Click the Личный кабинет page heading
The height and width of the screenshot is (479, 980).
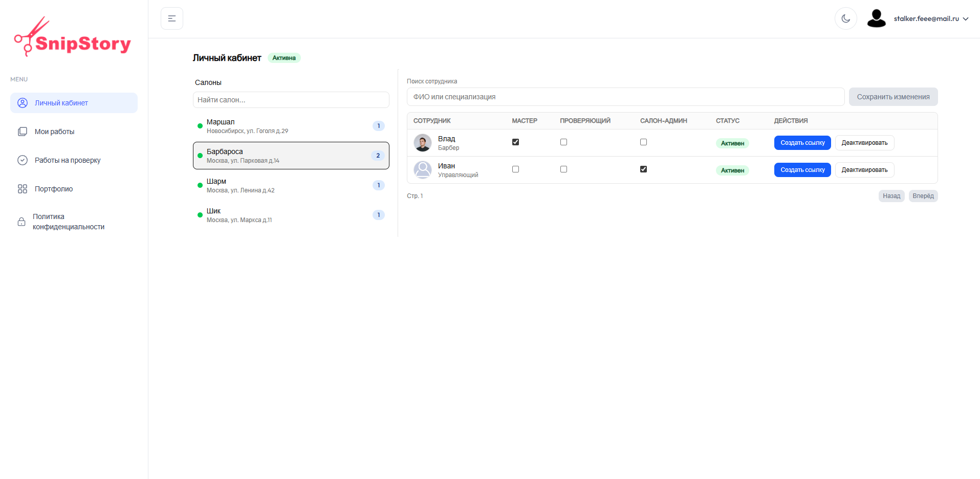pyautogui.click(x=227, y=58)
